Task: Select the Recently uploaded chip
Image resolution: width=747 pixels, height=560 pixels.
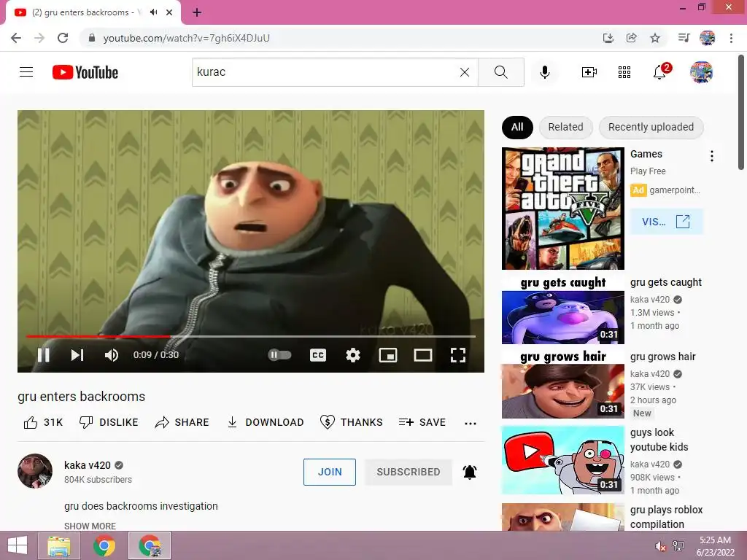Action: pyautogui.click(x=651, y=127)
